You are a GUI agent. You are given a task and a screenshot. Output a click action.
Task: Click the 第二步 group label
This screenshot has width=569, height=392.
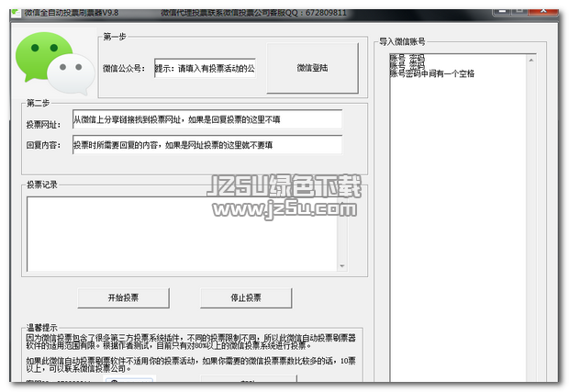[38, 103]
